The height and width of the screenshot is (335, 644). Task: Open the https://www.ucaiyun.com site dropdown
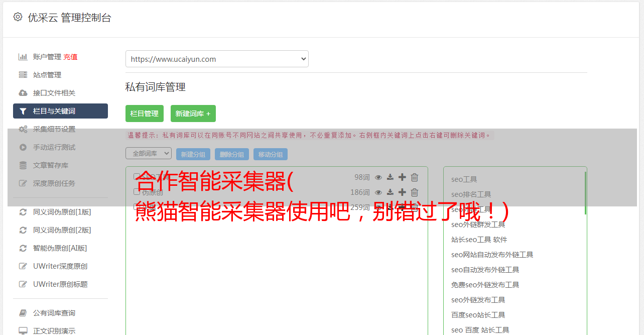pos(217,59)
